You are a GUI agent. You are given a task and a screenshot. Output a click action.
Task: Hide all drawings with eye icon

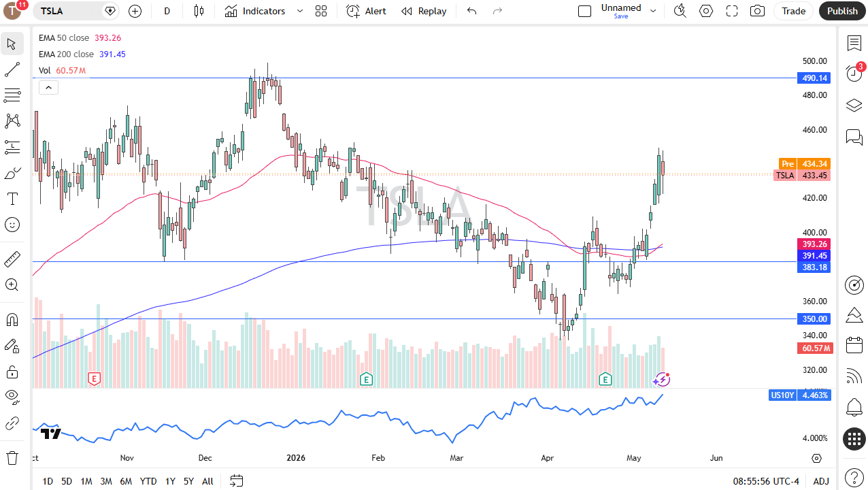(12, 397)
